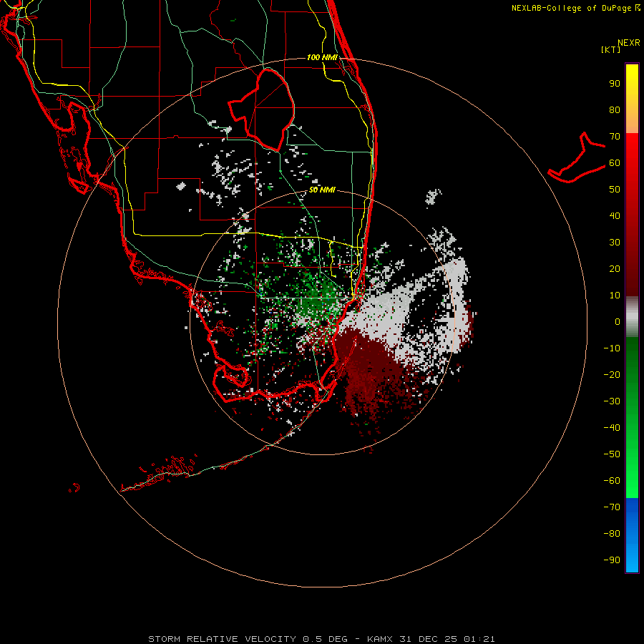Click blue bottom segment of color bar
The height and width of the screenshot is (644, 644).
[632, 535]
